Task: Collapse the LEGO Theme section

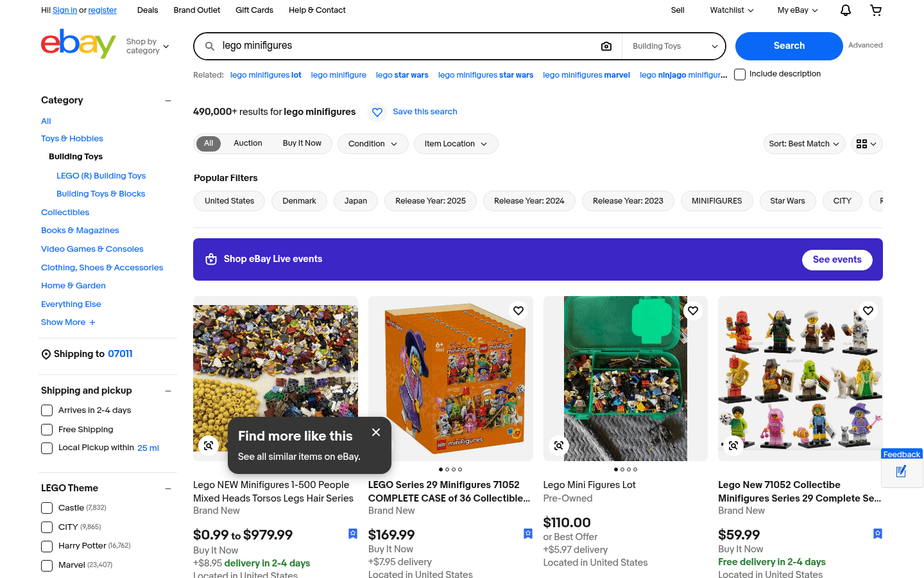Action: (x=168, y=489)
